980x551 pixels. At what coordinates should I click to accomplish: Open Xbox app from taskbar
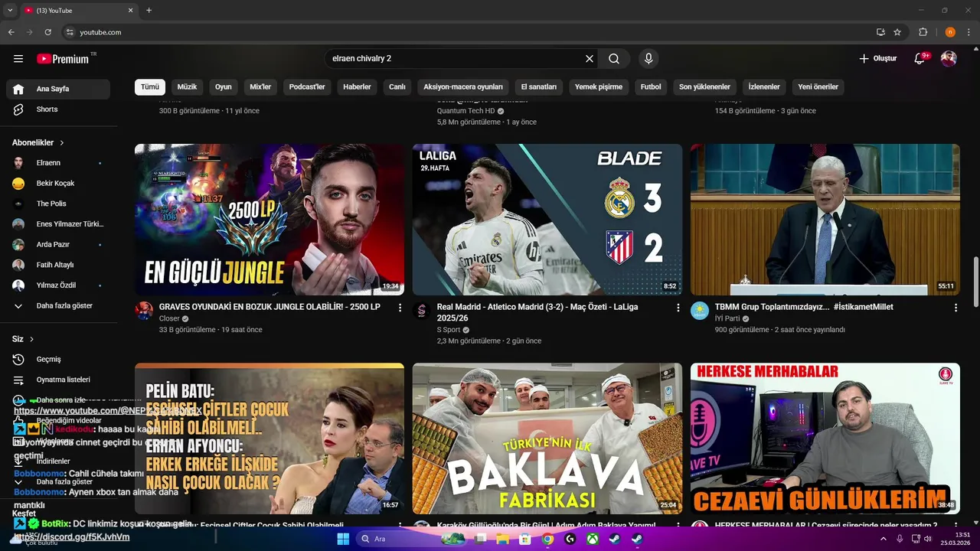(593, 539)
